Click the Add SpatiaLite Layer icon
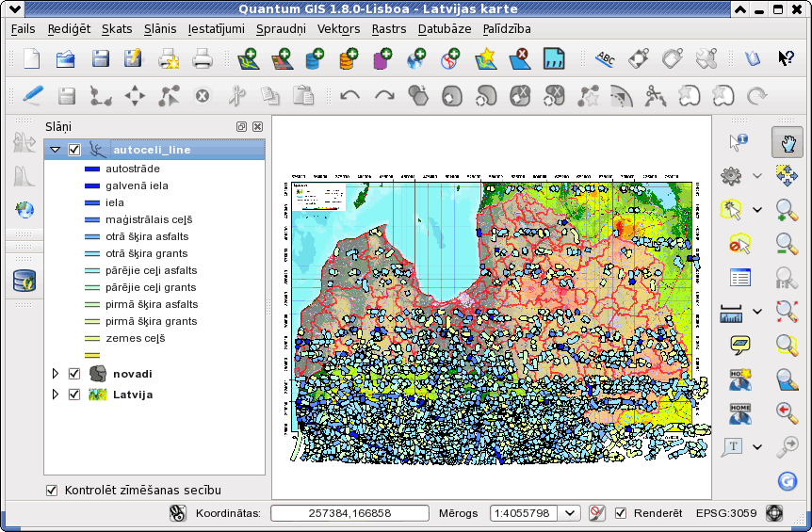This screenshot has height=532, width=812. tap(349, 58)
